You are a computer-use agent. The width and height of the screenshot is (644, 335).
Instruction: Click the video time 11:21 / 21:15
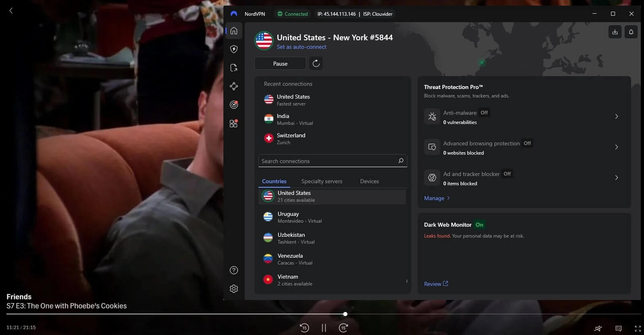(x=21, y=327)
